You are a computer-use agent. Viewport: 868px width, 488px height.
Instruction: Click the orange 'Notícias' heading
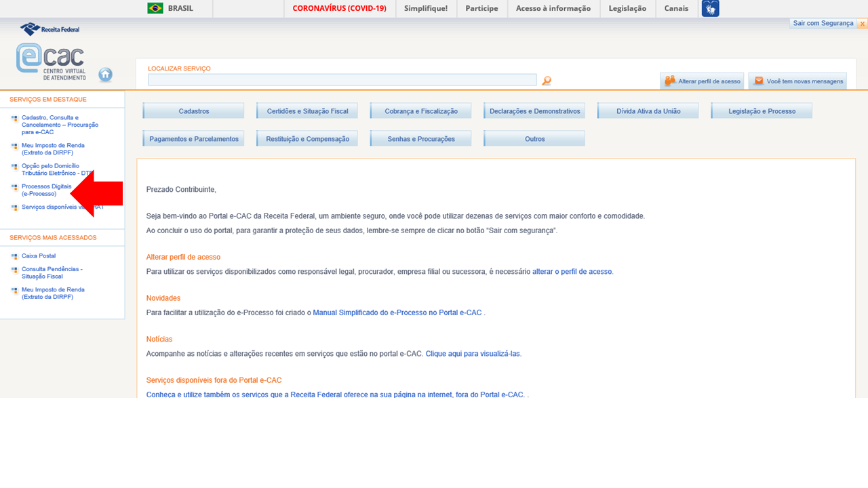pyautogui.click(x=159, y=339)
